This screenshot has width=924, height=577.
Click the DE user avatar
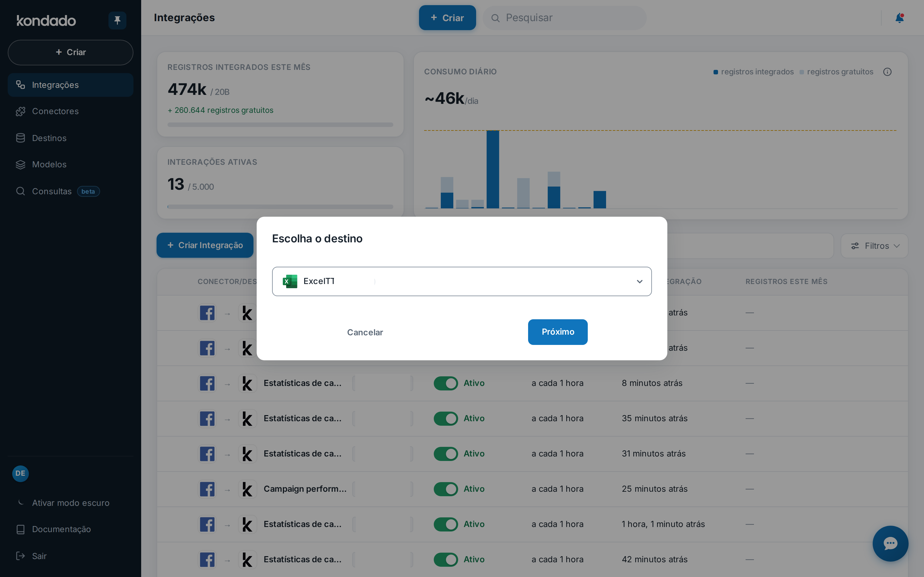click(20, 473)
